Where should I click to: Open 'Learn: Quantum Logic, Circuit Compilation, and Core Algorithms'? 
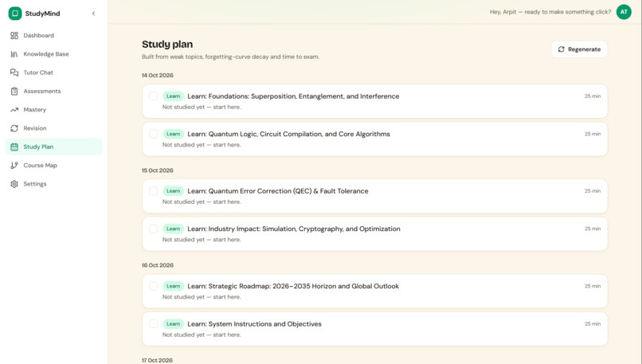point(288,134)
